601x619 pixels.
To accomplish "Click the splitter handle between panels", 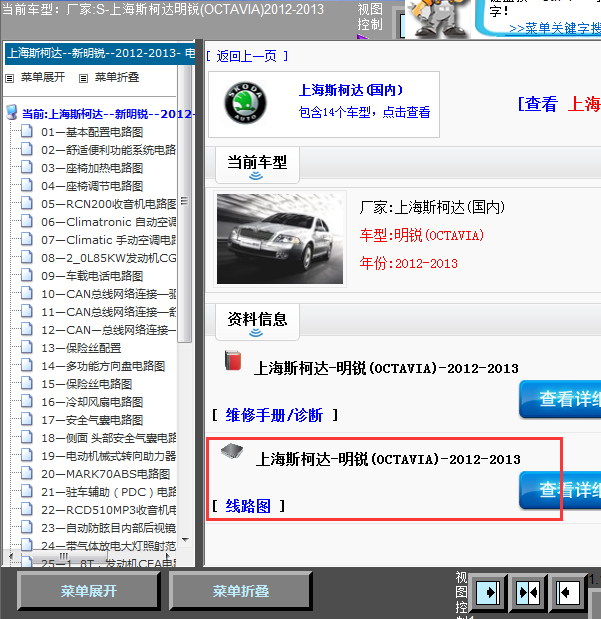I will 199,303.
